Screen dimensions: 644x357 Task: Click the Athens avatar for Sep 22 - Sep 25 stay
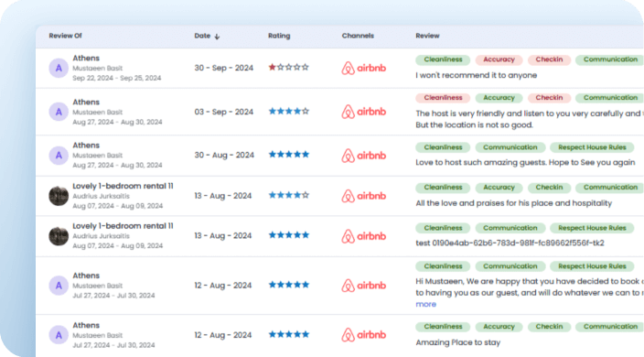59,68
